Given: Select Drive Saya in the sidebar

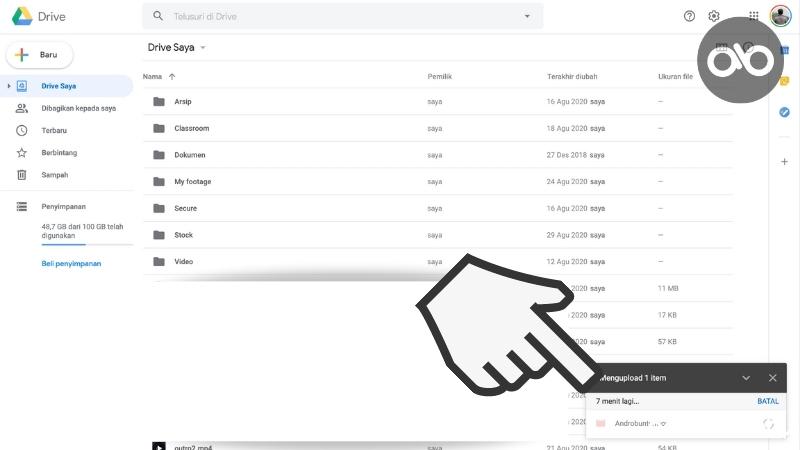Looking at the screenshot, I should tap(66, 86).
